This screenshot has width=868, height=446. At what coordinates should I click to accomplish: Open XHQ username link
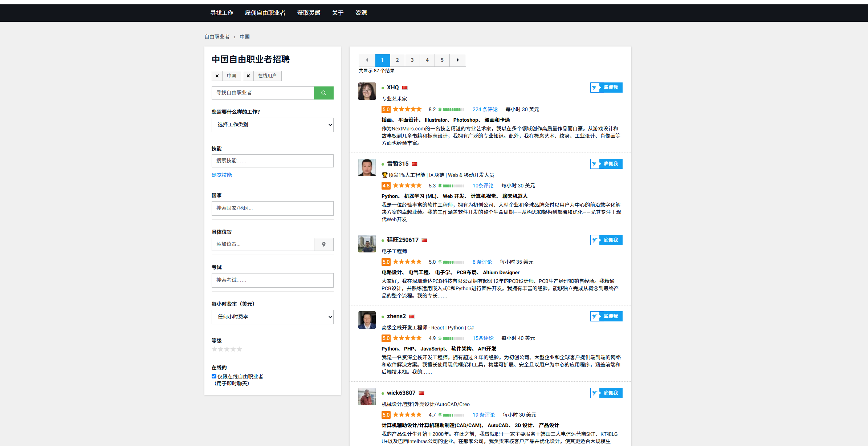click(393, 88)
